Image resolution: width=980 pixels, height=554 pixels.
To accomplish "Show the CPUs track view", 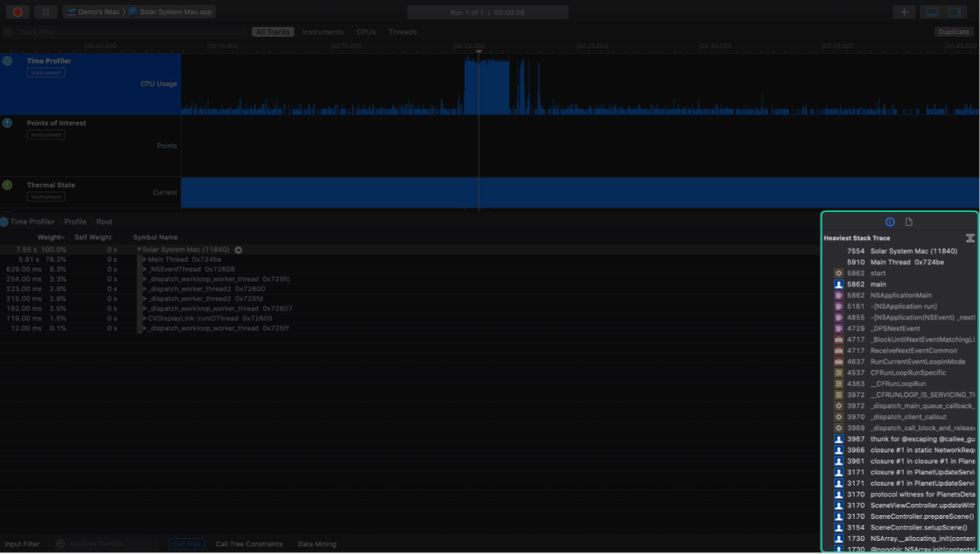I will pyautogui.click(x=366, y=32).
